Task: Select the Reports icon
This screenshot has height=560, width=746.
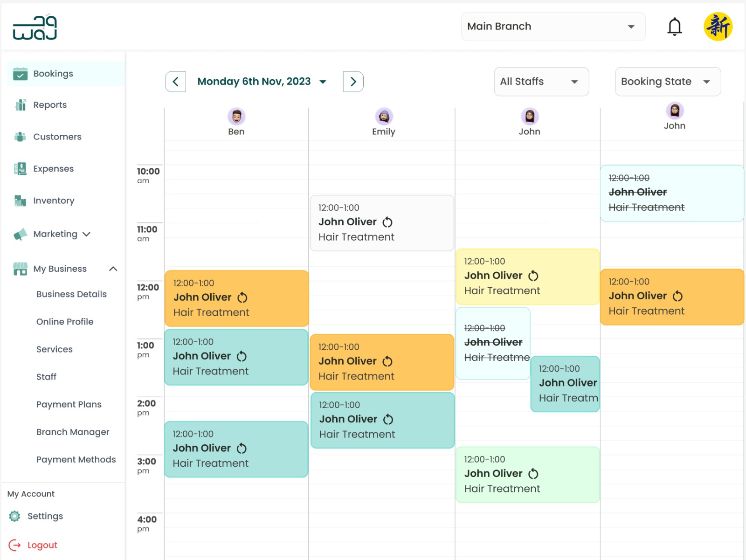Action: [x=20, y=105]
